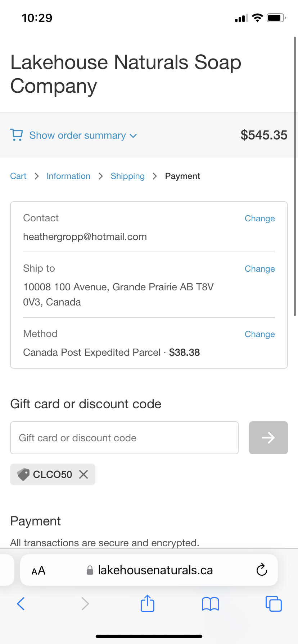Reload the page in Safari
This screenshot has width=298, height=644.
[262, 570]
